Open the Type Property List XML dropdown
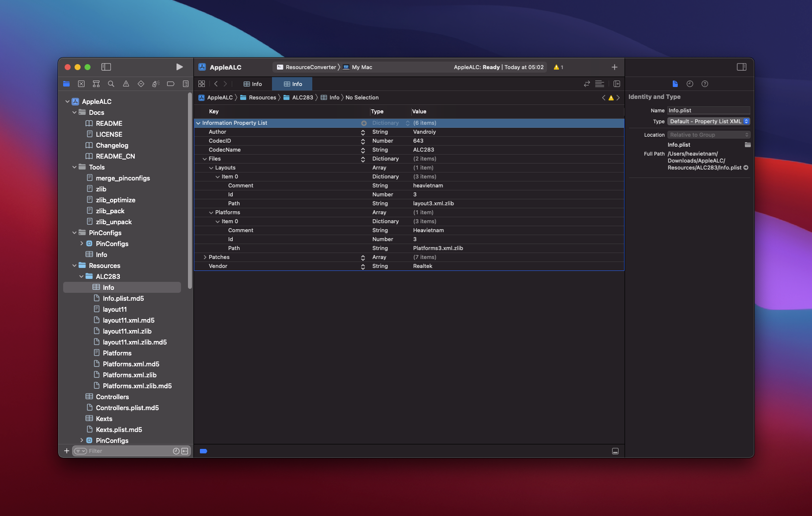Screen dimensions: 812x516 709,121
